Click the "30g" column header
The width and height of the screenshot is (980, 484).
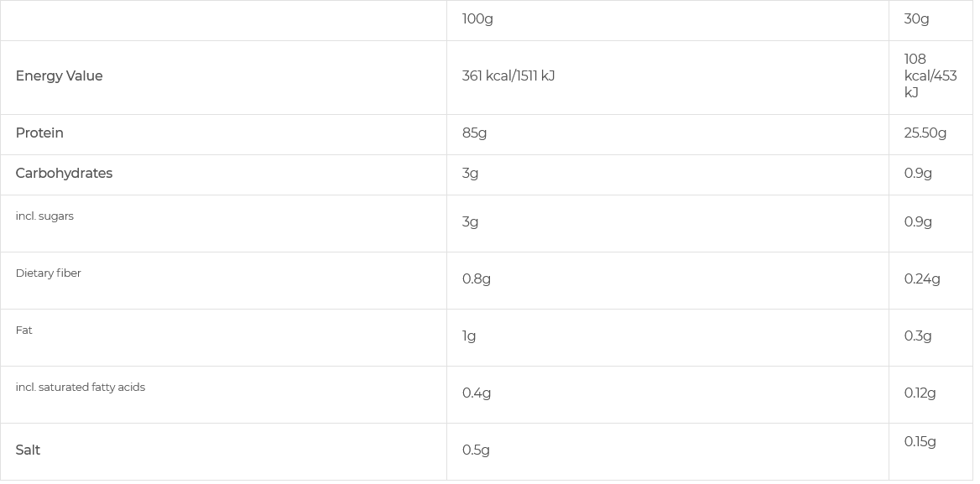coord(916,19)
